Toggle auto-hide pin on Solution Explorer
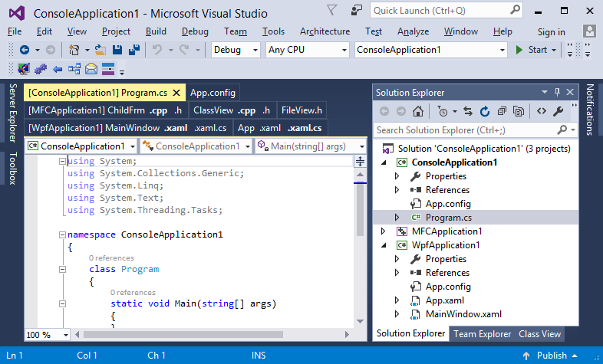This screenshot has height=364, width=603. (557, 92)
